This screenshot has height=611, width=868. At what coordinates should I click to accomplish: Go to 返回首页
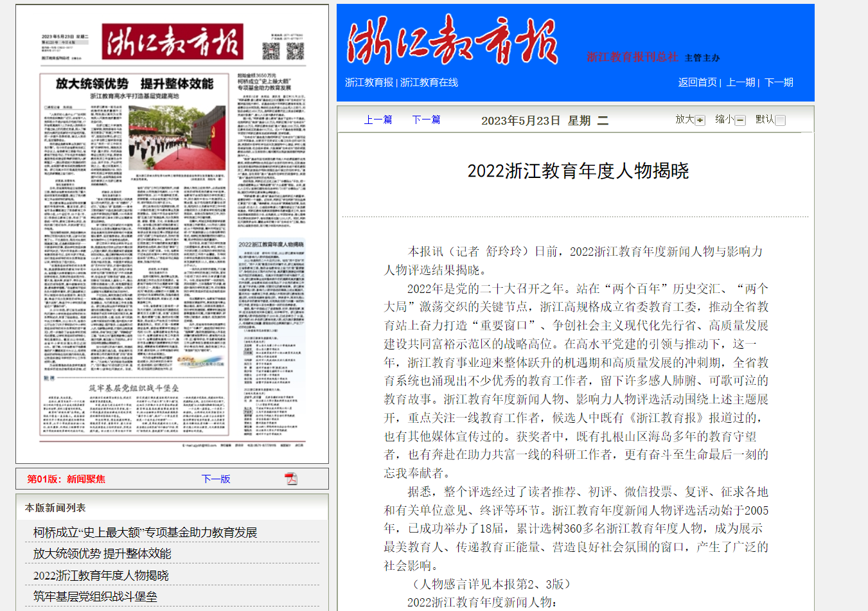[697, 82]
